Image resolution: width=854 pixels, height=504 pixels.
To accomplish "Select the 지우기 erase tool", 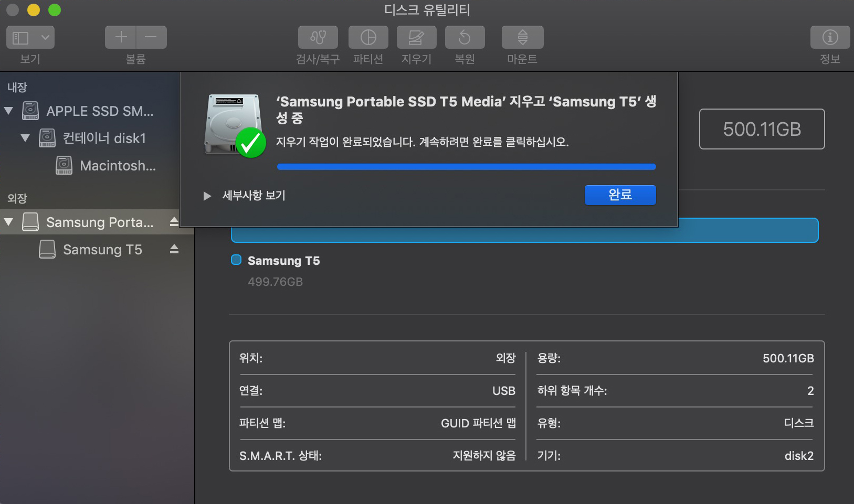I will tap(417, 37).
